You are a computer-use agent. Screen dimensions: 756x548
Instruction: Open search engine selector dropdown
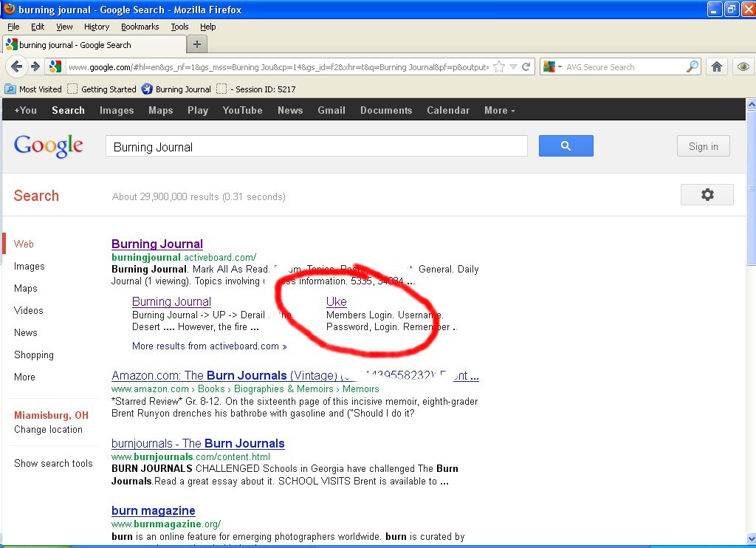[551, 66]
